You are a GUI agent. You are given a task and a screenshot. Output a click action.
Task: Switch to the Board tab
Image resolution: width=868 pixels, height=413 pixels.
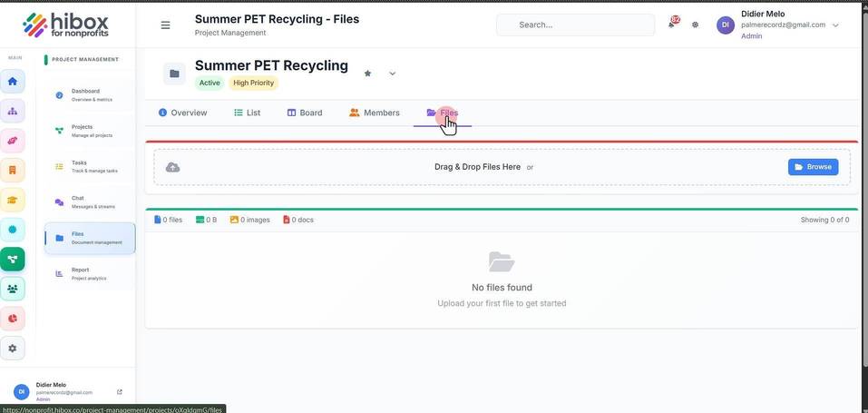[x=305, y=113]
